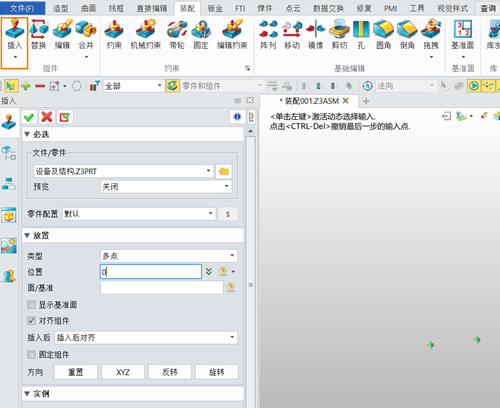Open the 文件(F) menu
This screenshot has width=500, height=408.
[22, 8]
